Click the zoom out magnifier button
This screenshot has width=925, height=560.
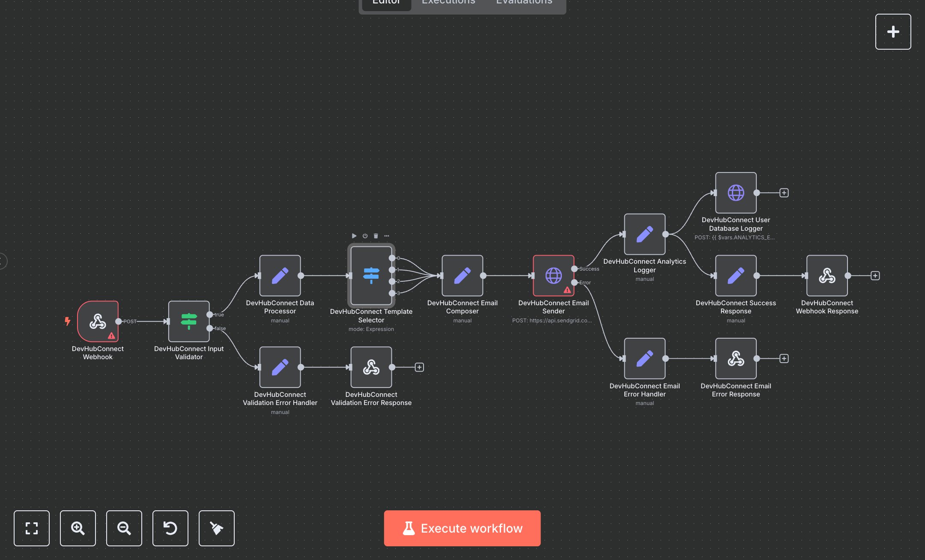click(x=124, y=528)
